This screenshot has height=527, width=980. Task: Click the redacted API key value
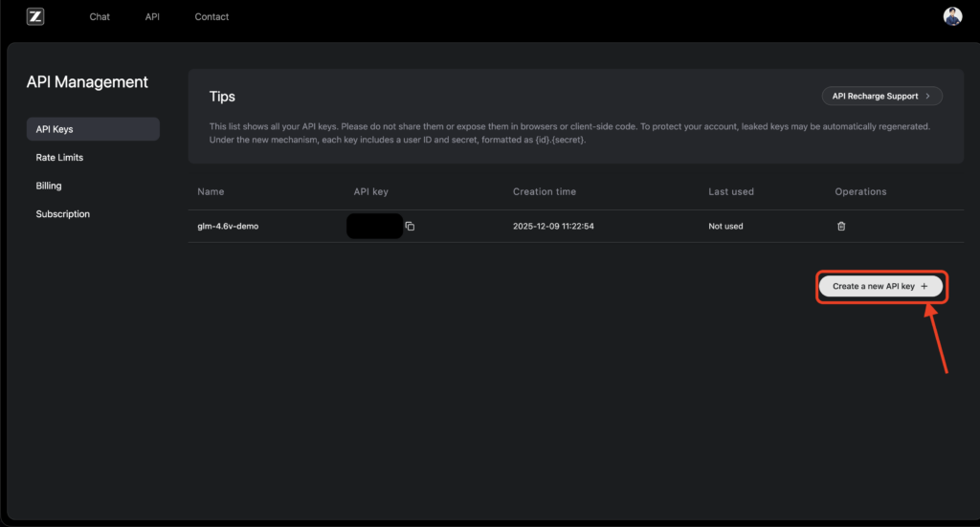point(374,227)
